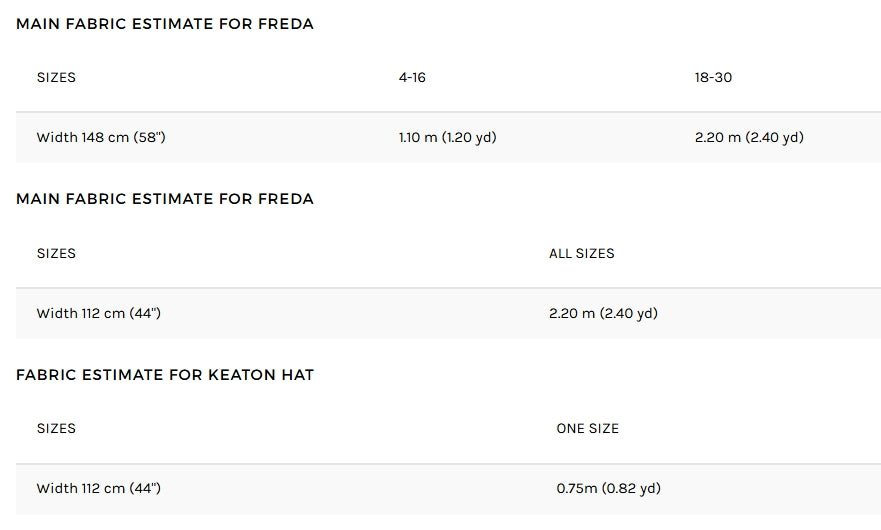This screenshot has height=530, width=881.
Task: Click the 0.75m (0.82 yd) value
Action: pyautogui.click(x=608, y=488)
